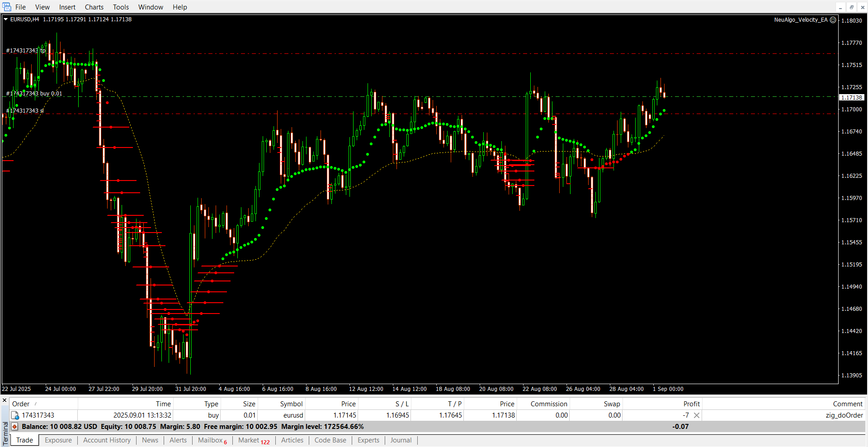Image resolution: width=868 pixels, height=447 pixels.
Task: Click the red arrow icon beside Balance
Action: pos(14,427)
